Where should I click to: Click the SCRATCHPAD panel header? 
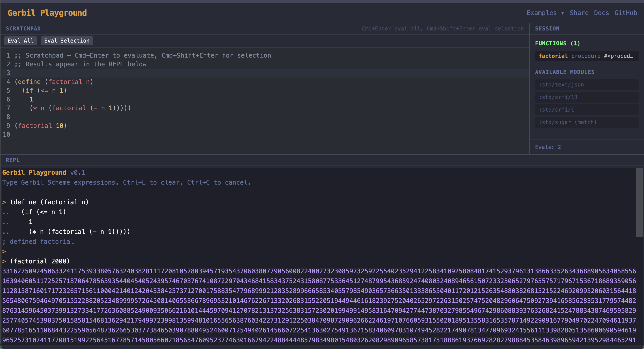23,29
